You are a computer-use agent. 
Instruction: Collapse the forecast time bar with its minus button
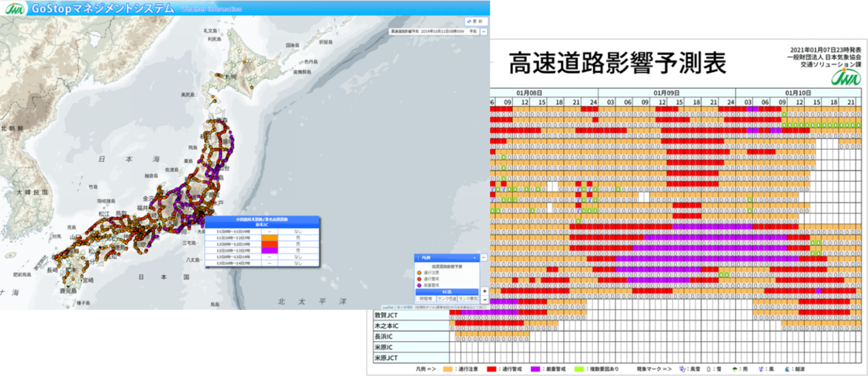click(484, 31)
